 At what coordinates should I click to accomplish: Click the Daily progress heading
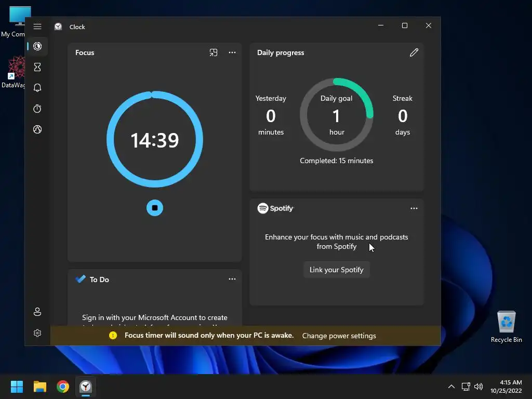coord(281,52)
